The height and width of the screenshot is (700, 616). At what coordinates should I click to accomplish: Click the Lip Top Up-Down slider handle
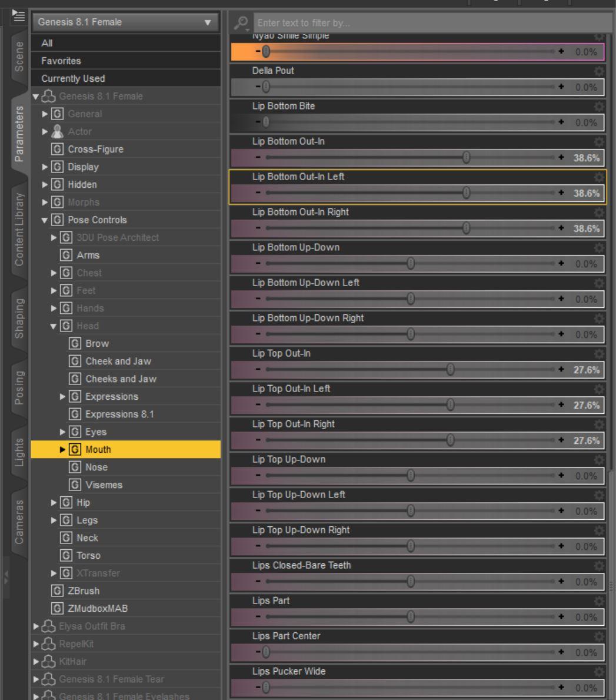pyautogui.click(x=410, y=475)
